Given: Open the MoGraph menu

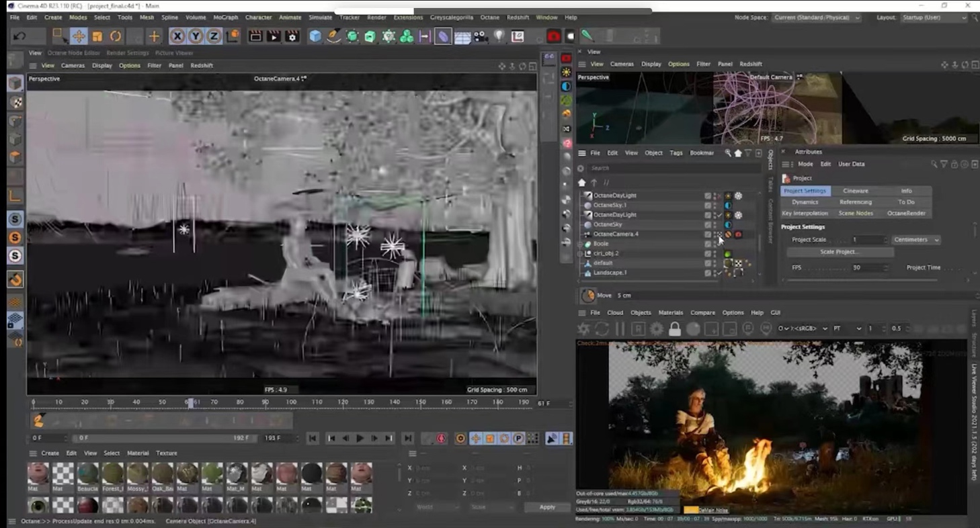Looking at the screenshot, I should point(226,17).
